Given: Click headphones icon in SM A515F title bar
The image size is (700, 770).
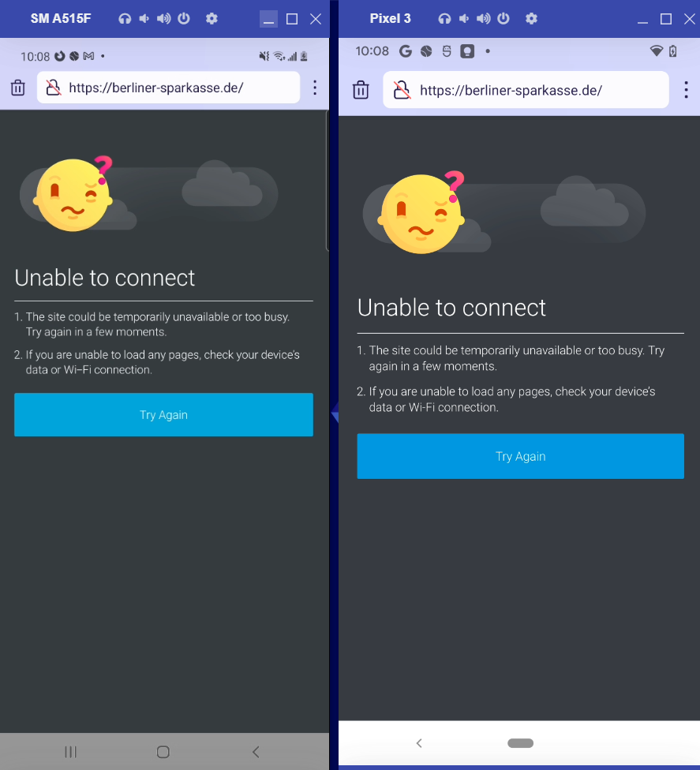Looking at the screenshot, I should pyautogui.click(x=125, y=19).
